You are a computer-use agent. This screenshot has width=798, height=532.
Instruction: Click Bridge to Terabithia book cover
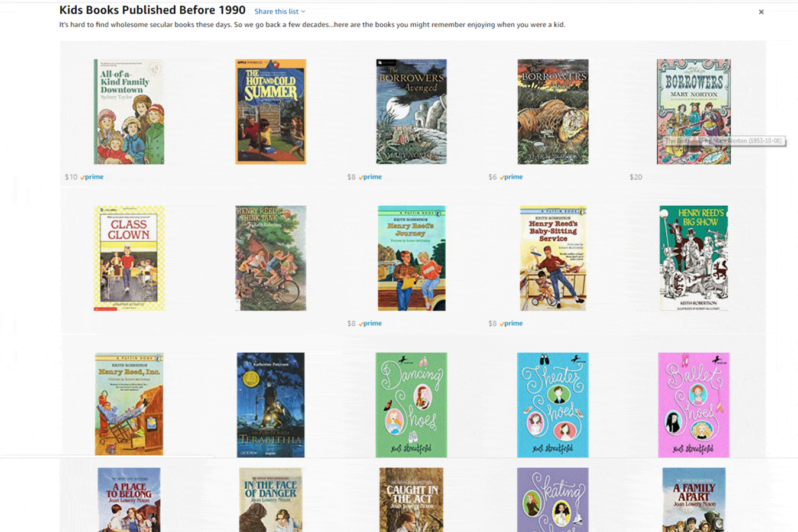tap(271, 405)
